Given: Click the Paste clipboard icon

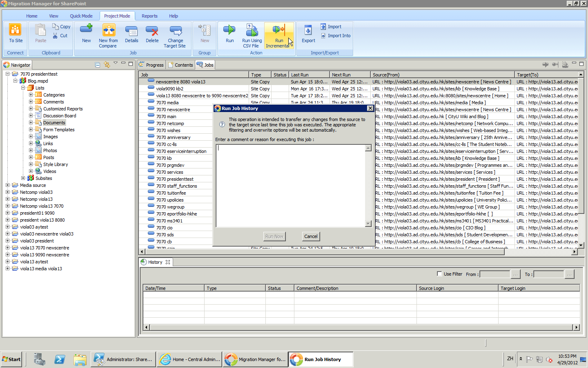Looking at the screenshot, I should pos(40,30).
